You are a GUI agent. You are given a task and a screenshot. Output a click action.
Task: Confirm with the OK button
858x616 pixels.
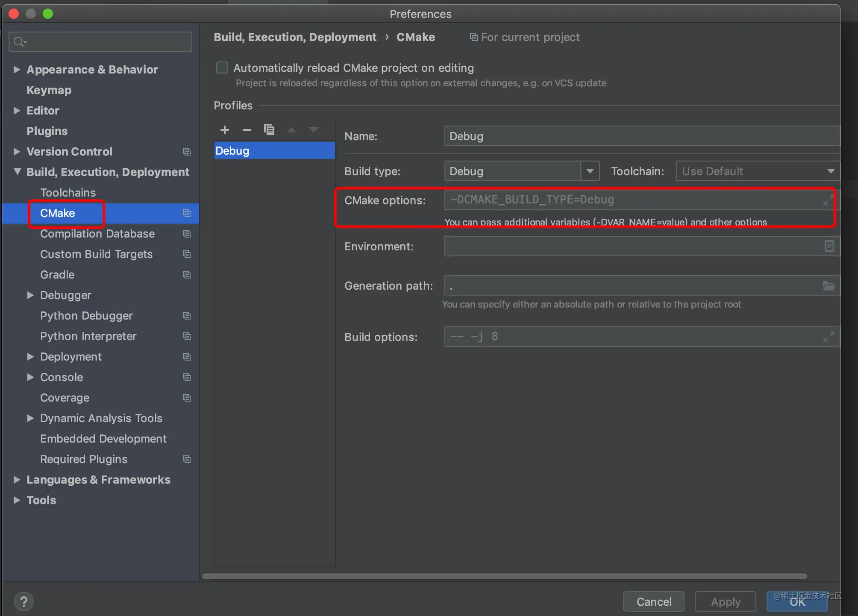coord(797,601)
